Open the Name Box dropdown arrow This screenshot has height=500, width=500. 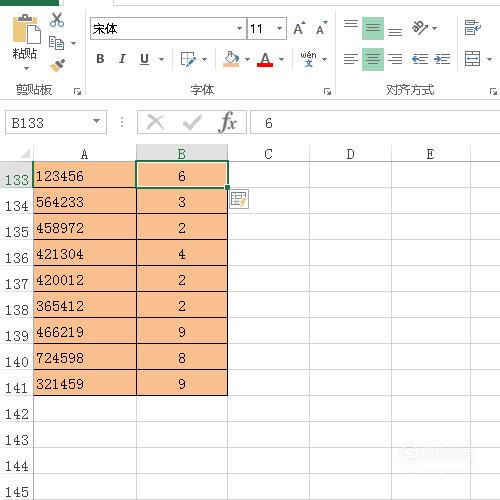point(97,121)
